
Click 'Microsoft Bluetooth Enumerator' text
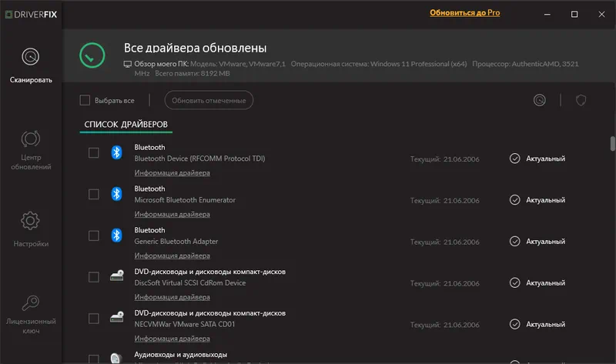tap(185, 200)
